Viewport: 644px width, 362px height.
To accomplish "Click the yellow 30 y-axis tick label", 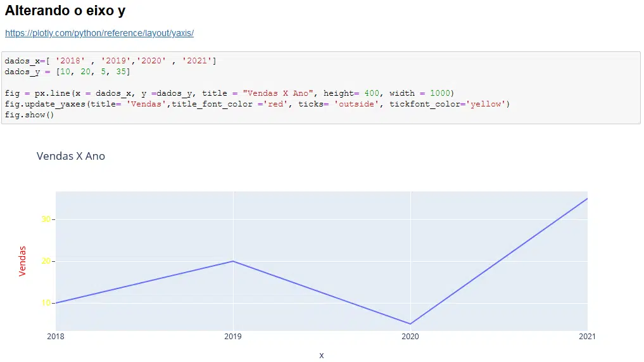I will coord(46,219).
